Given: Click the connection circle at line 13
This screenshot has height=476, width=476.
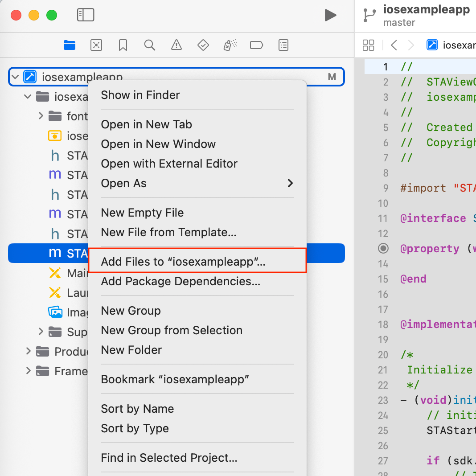Looking at the screenshot, I should point(383,248).
